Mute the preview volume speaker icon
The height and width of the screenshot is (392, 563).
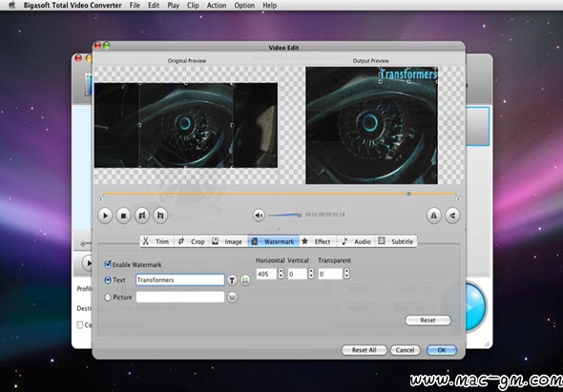click(259, 216)
